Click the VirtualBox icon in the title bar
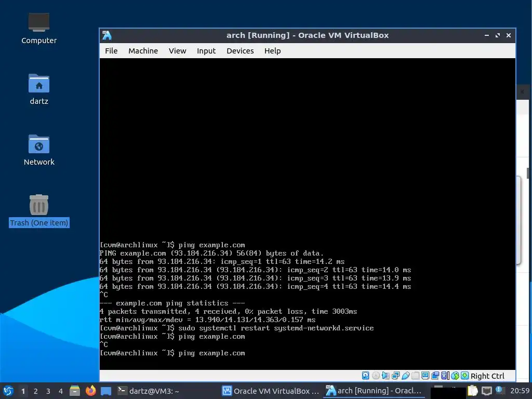This screenshot has width=532, height=399. [x=107, y=35]
